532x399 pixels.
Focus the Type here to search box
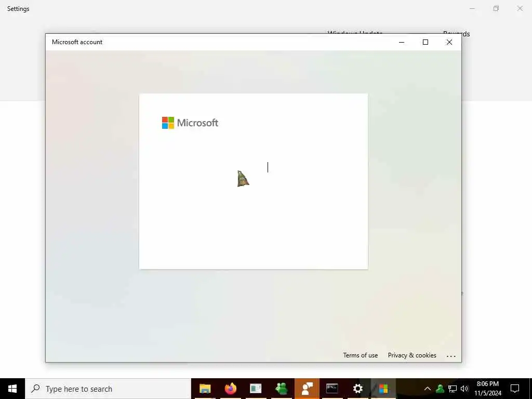click(x=108, y=389)
